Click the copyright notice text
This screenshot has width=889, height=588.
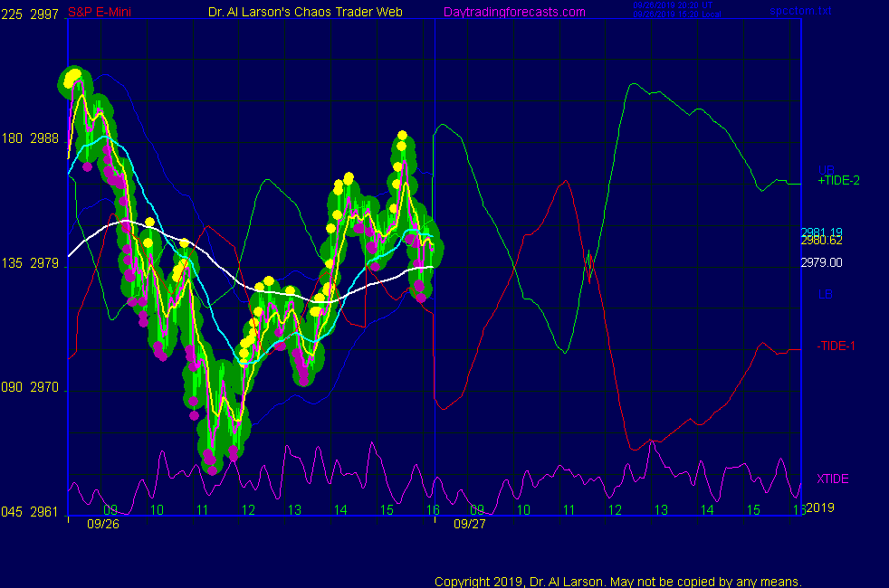[x=618, y=582]
